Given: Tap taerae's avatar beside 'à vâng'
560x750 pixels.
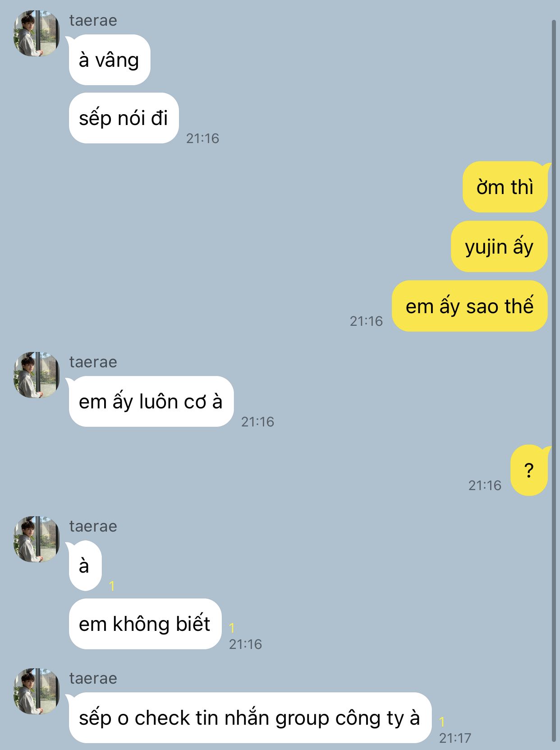Looking at the screenshot, I should click(x=36, y=33).
